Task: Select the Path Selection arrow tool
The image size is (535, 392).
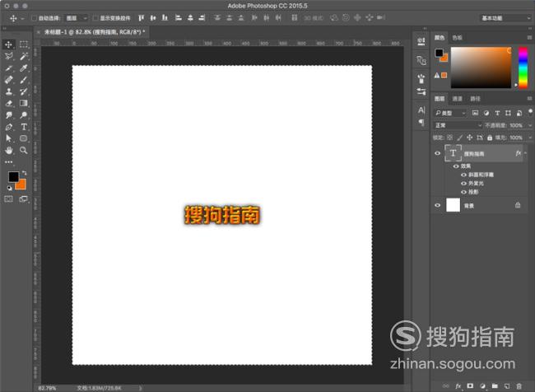Action: click(9, 138)
